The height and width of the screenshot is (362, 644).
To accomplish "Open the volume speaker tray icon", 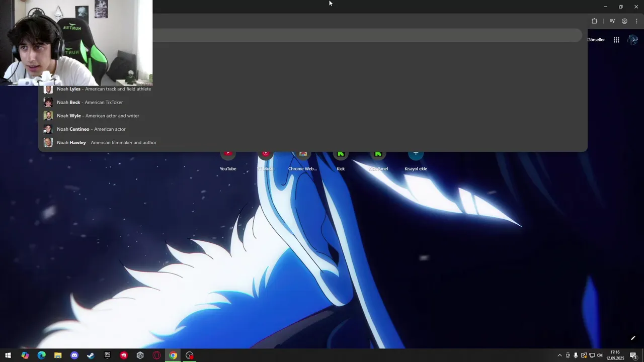I will click(x=600, y=355).
